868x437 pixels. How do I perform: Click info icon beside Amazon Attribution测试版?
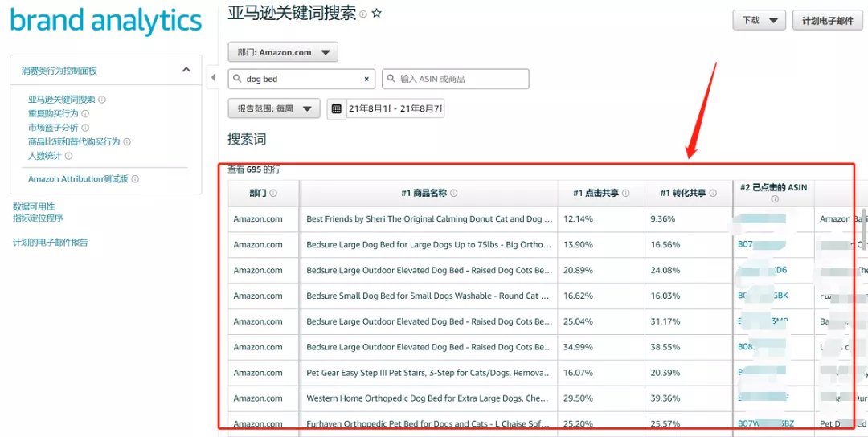pos(135,179)
